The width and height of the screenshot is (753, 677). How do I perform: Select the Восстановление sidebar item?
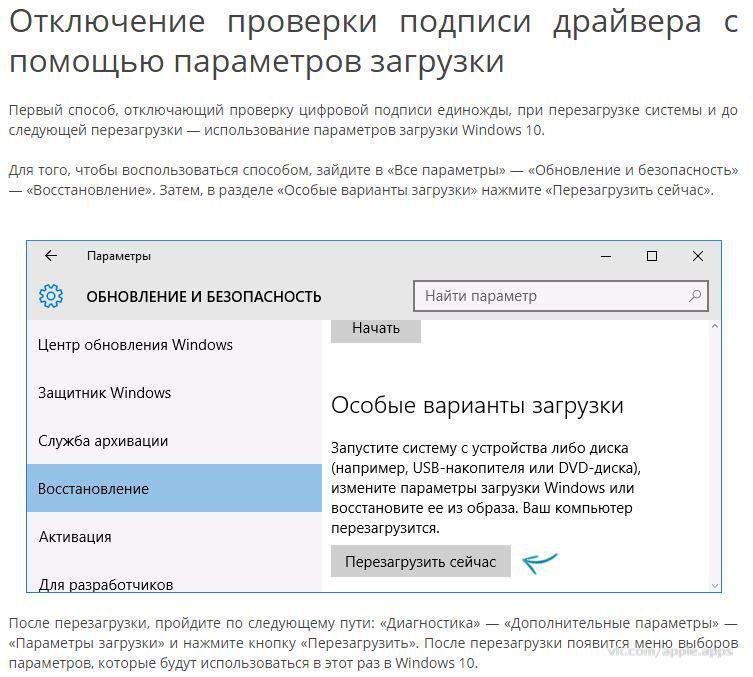pyautogui.click(x=93, y=489)
